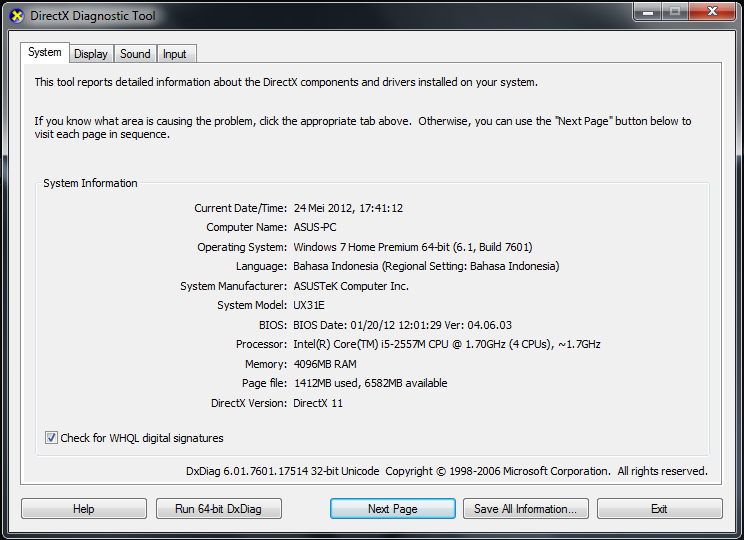Launch Run 64-bit DxDiag
The height and width of the screenshot is (540, 744).
218,509
